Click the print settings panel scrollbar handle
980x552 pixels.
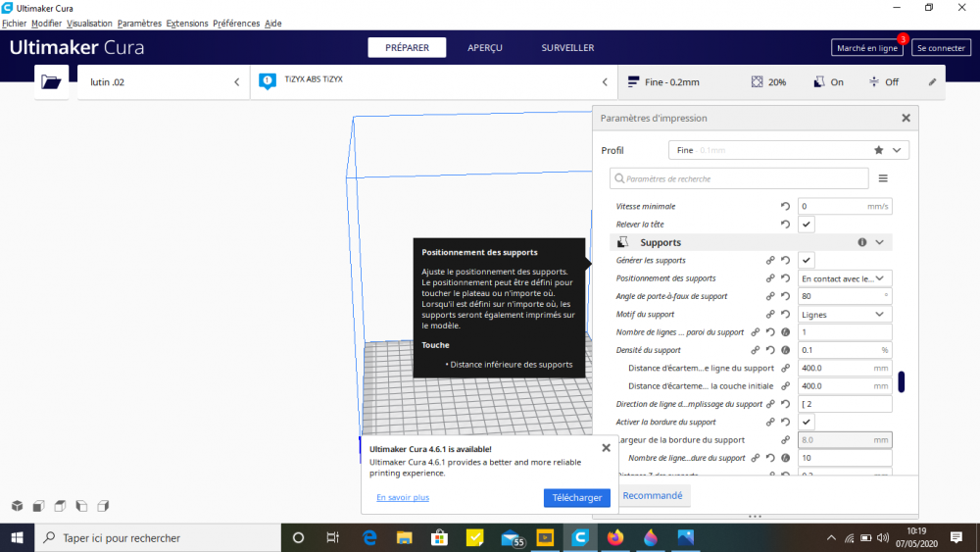pyautogui.click(x=902, y=381)
